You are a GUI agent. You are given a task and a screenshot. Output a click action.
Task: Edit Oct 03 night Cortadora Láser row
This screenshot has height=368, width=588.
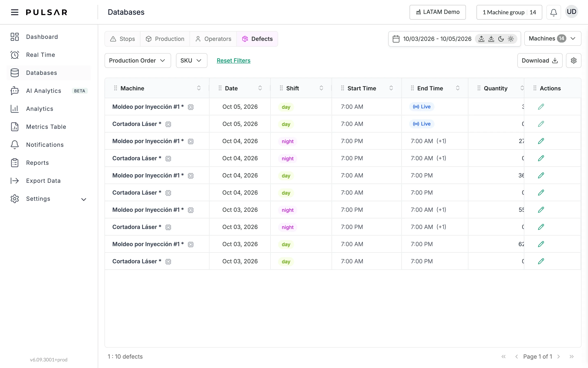(541, 227)
